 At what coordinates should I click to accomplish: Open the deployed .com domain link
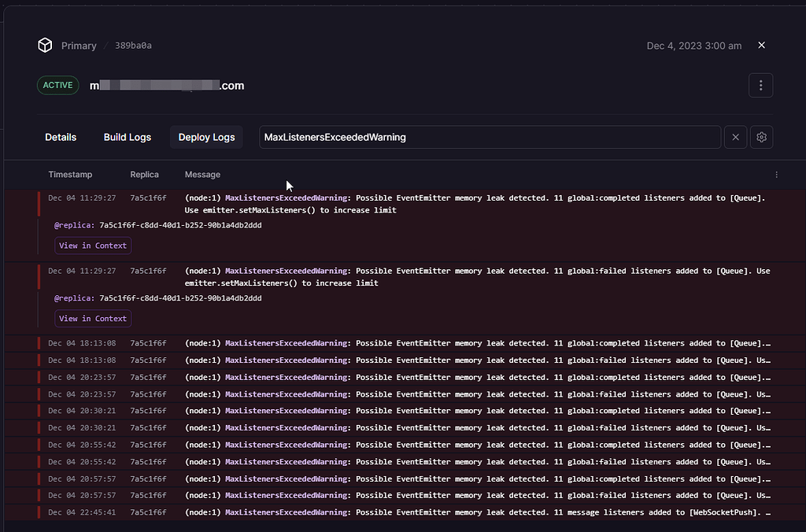(167, 85)
